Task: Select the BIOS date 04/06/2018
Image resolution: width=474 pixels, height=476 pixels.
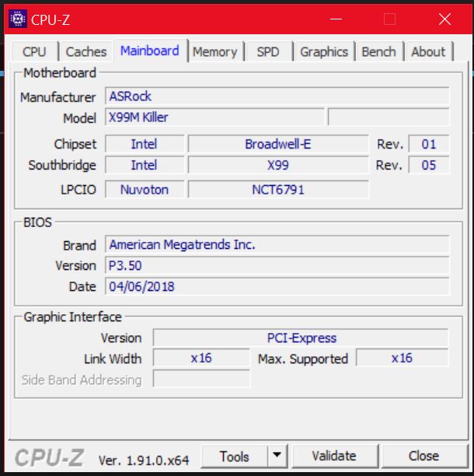Action: (x=277, y=286)
